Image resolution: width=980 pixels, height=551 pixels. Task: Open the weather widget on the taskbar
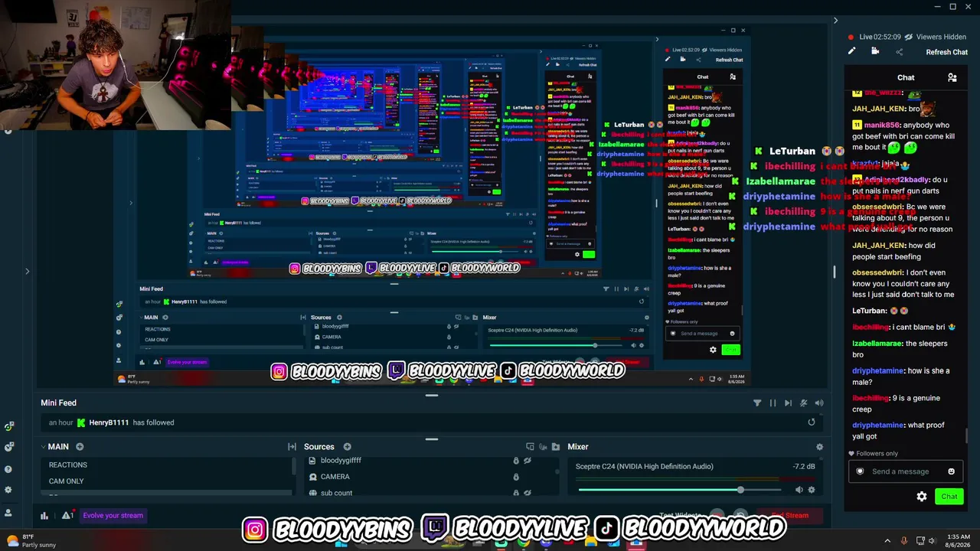[31, 540]
